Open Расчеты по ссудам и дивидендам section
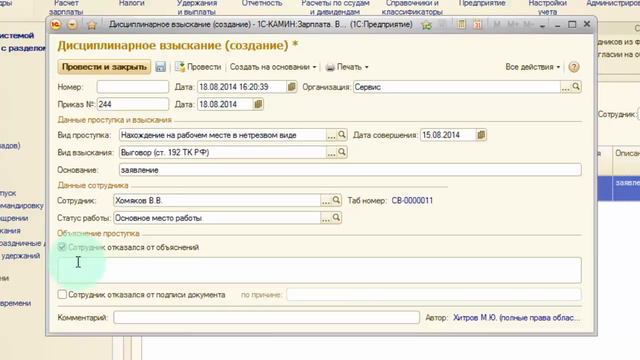 click(336, 7)
